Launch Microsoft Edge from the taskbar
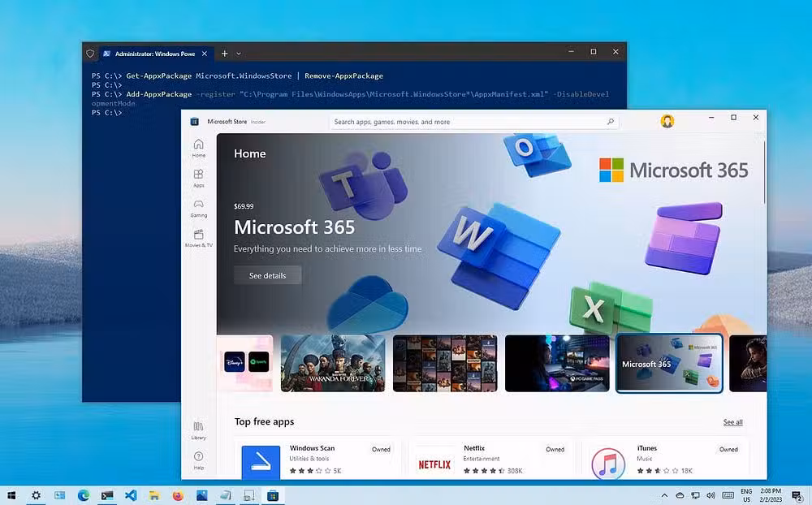812x505 pixels. pyautogui.click(x=84, y=496)
